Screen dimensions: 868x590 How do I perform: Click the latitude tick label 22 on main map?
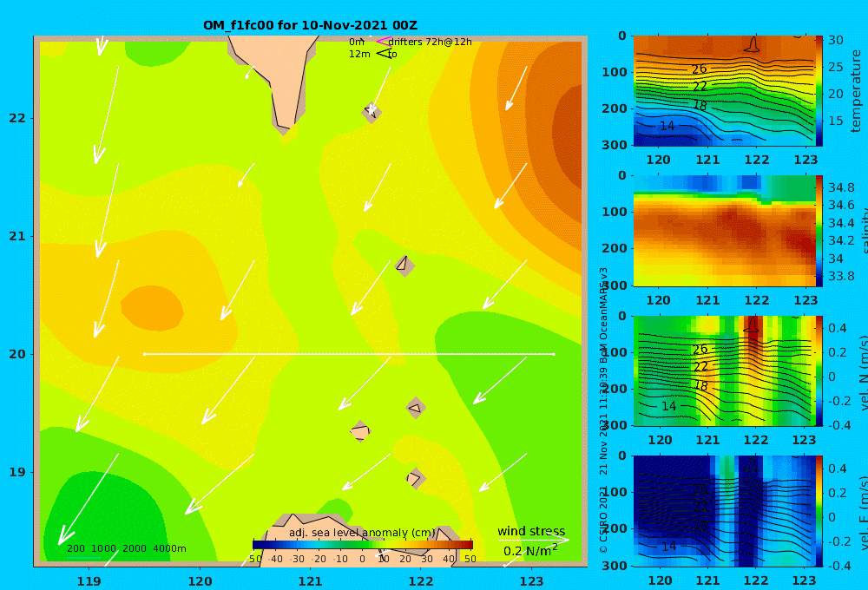(17, 118)
